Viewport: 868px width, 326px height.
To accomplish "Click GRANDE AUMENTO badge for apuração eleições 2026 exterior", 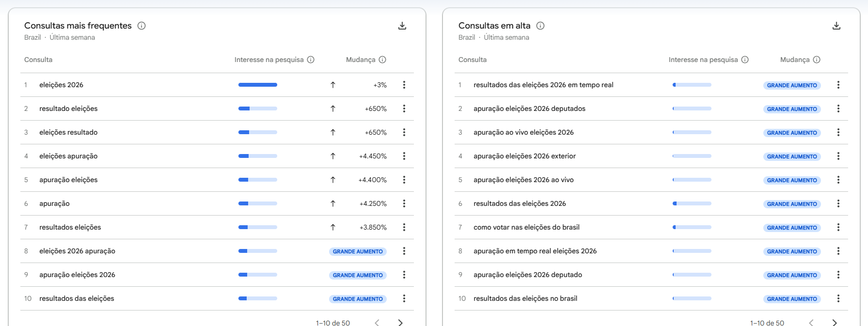I will point(792,156).
